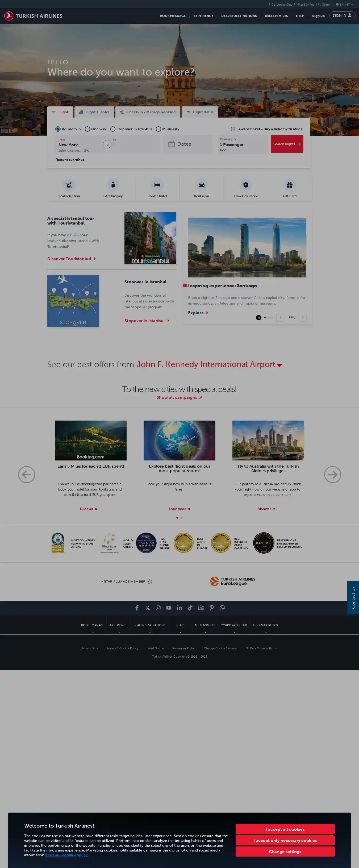Select the Stopover in Istanbul radio option
Screen dimensions: 359x868
(x=113, y=129)
